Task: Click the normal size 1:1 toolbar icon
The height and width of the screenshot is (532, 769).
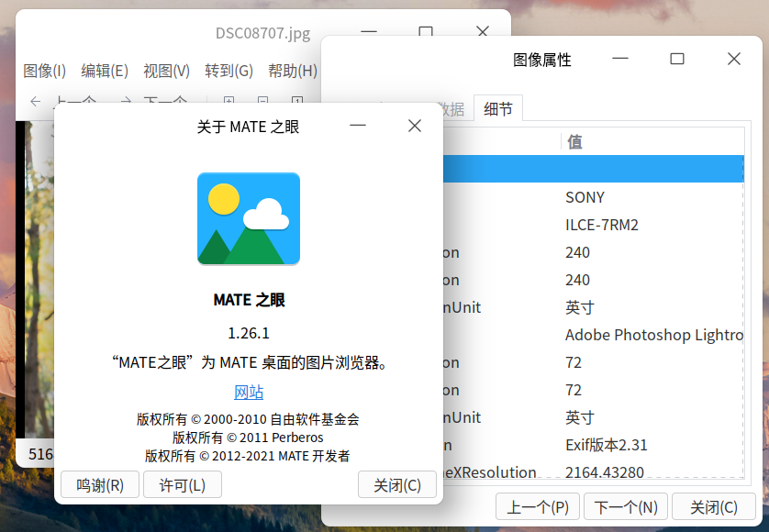Action: point(297,101)
